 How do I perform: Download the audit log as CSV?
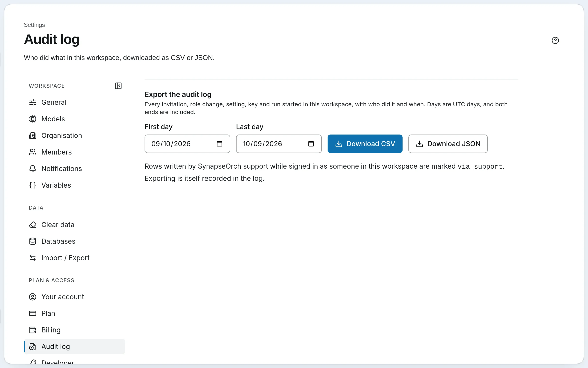tap(365, 144)
